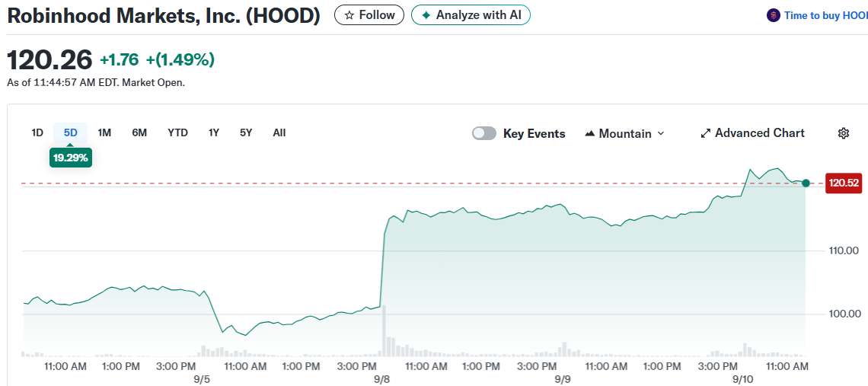Open the Advanced Chart view

pos(752,133)
